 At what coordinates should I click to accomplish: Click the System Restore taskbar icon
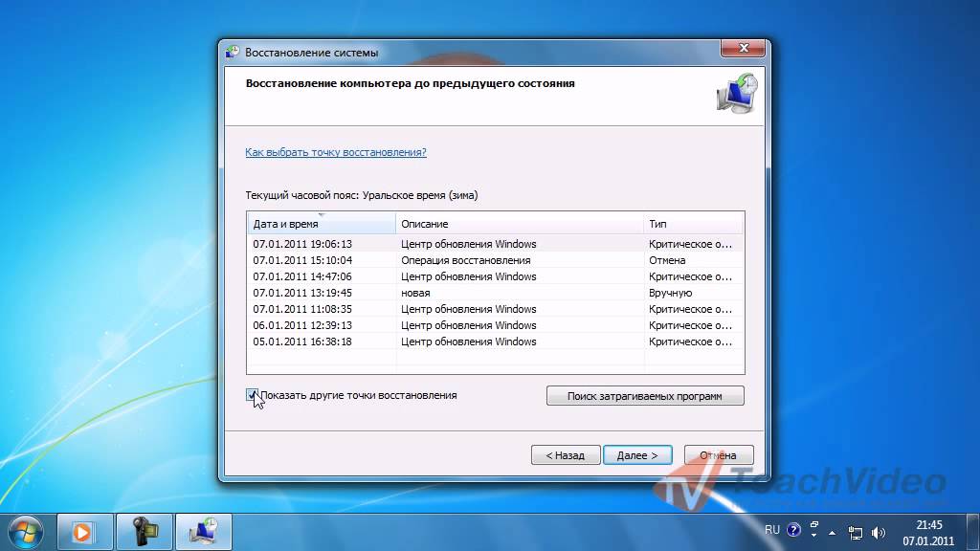(204, 532)
